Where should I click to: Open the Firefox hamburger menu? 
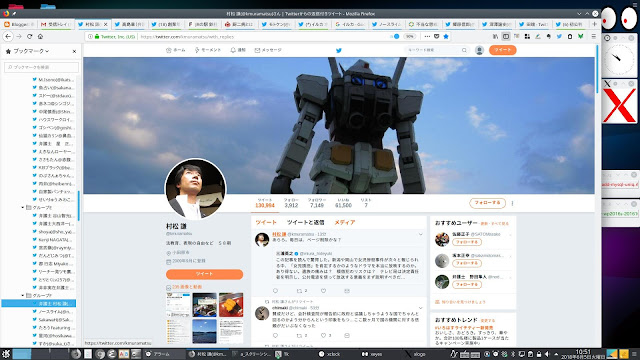pyautogui.click(x=593, y=36)
